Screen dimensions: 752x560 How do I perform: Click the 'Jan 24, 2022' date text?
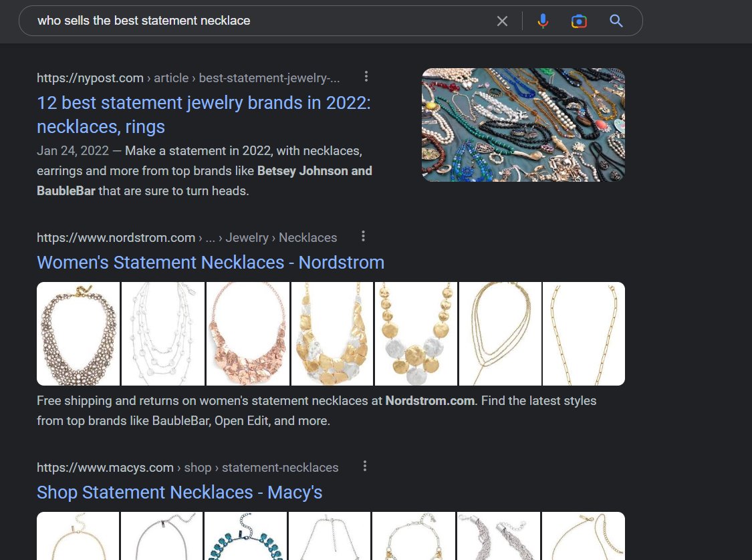tap(73, 151)
